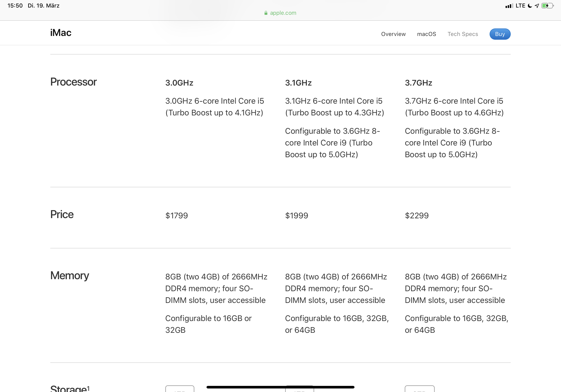This screenshot has width=561, height=392.
Task: Click the 8GB memory text in 3.1GHz column
Action: tap(336, 288)
